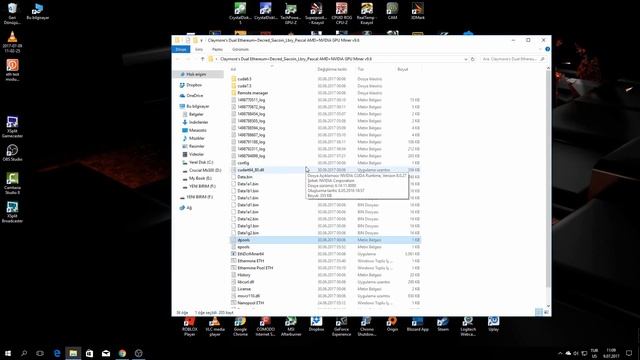The height and width of the screenshot is (360, 640).
Task: Open the RealTemp desktop shortcut
Action: pyautogui.click(x=367, y=13)
